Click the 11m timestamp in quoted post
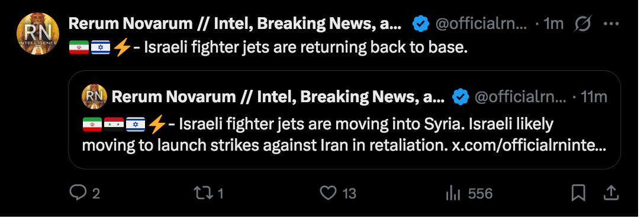This screenshot has width=644, height=218. pos(595,97)
